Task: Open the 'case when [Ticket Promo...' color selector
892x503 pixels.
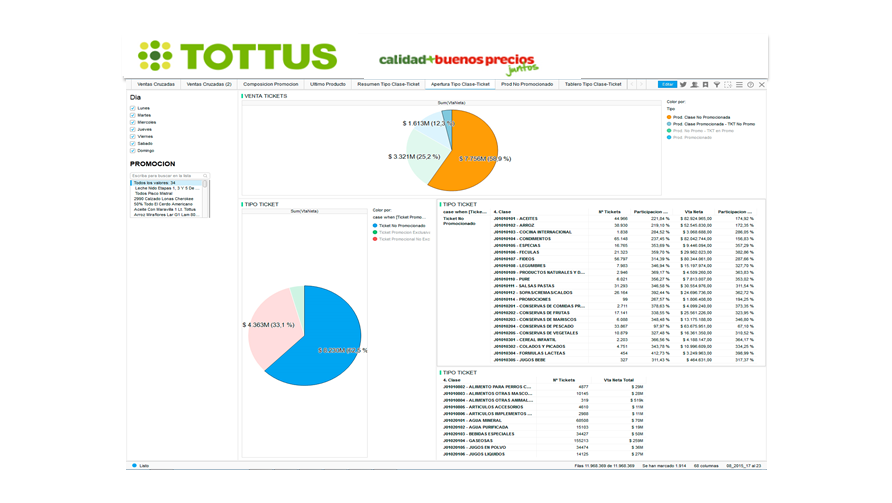Action: click(399, 217)
